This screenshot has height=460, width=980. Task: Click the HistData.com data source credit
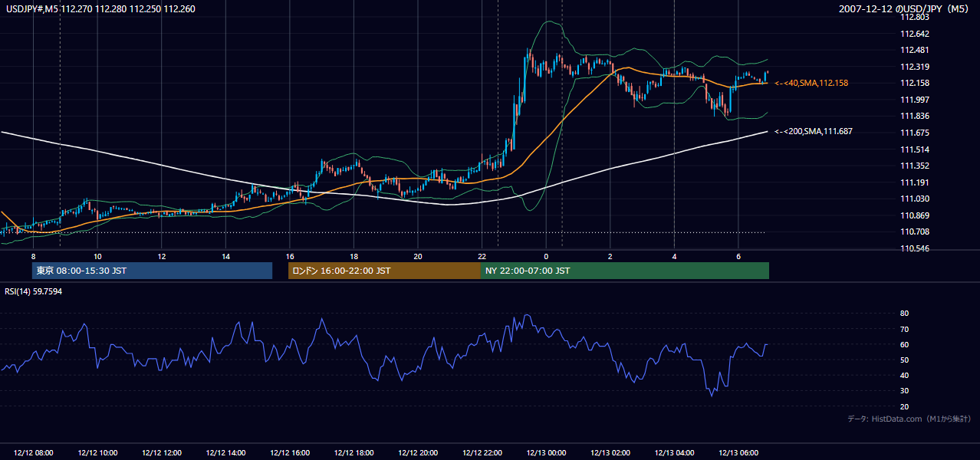909,419
